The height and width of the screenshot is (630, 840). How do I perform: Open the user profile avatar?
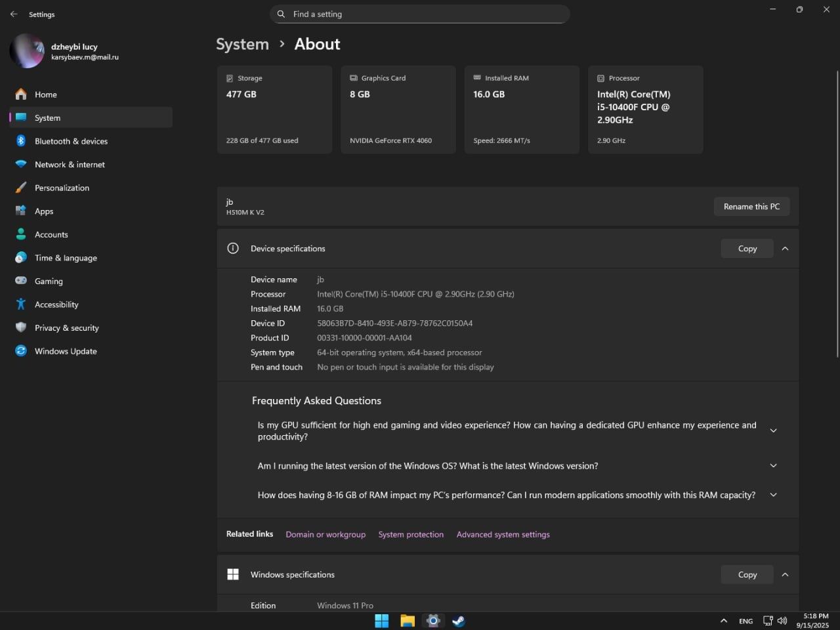[27, 51]
